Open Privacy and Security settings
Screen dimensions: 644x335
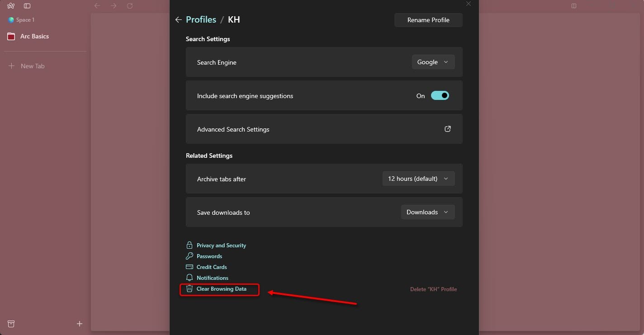(x=221, y=245)
